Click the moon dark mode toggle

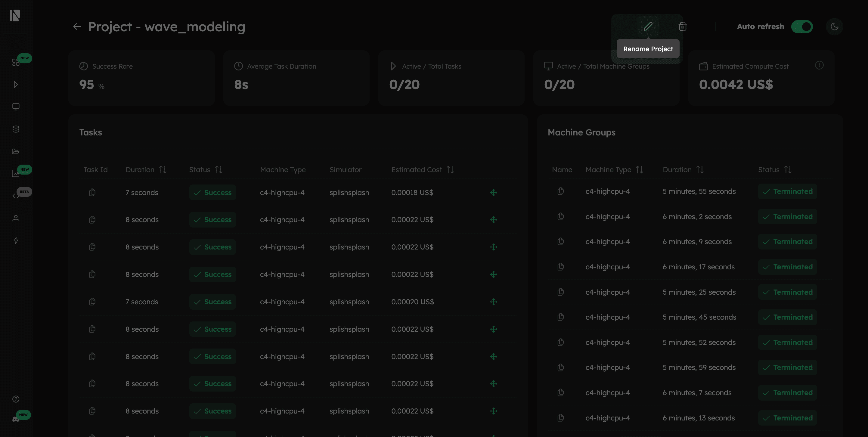coord(834,26)
